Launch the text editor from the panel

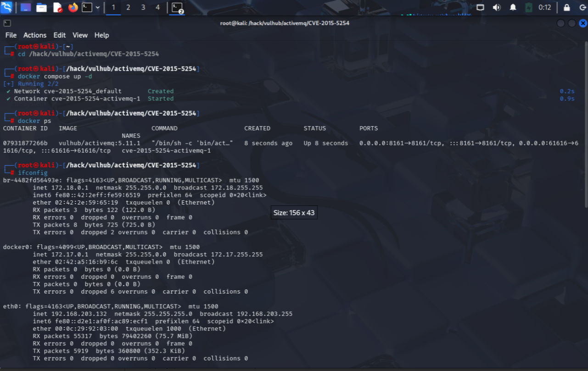(57, 7)
